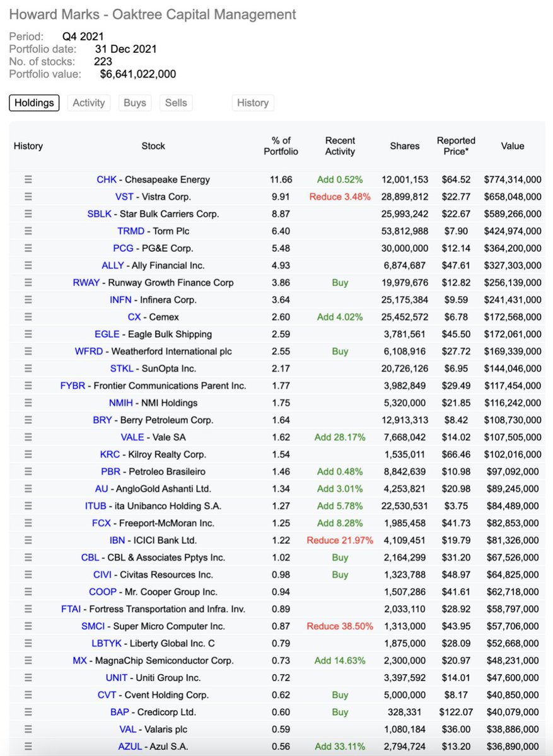Open the RWAY ticker link
Viewport: 553px width, 756px height.
(x=86, y=282)
